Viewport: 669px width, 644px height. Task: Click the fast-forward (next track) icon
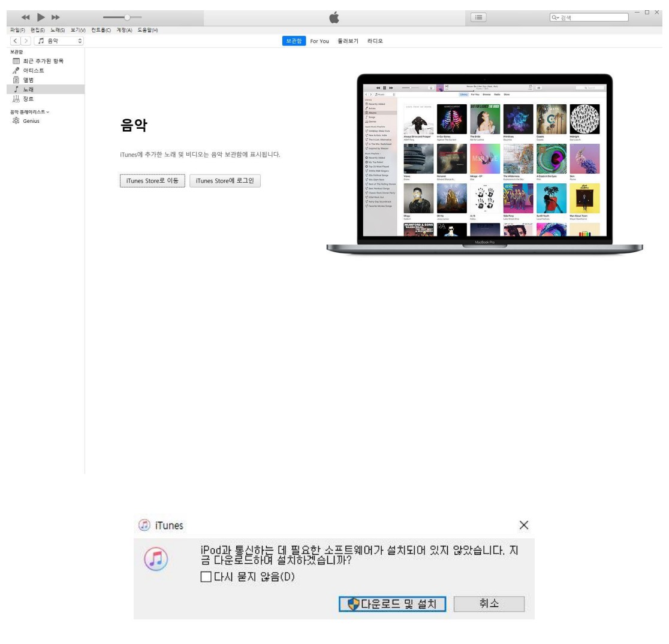click(56, 17)
